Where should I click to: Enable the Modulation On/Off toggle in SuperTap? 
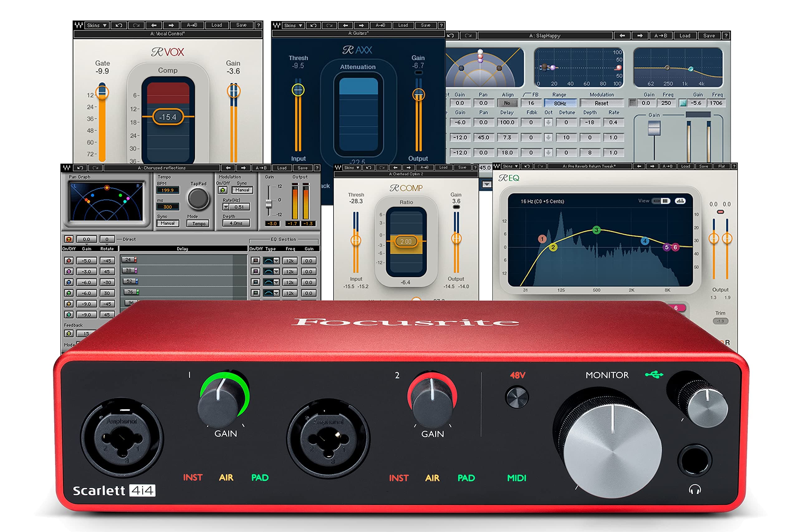coord(223,190)
